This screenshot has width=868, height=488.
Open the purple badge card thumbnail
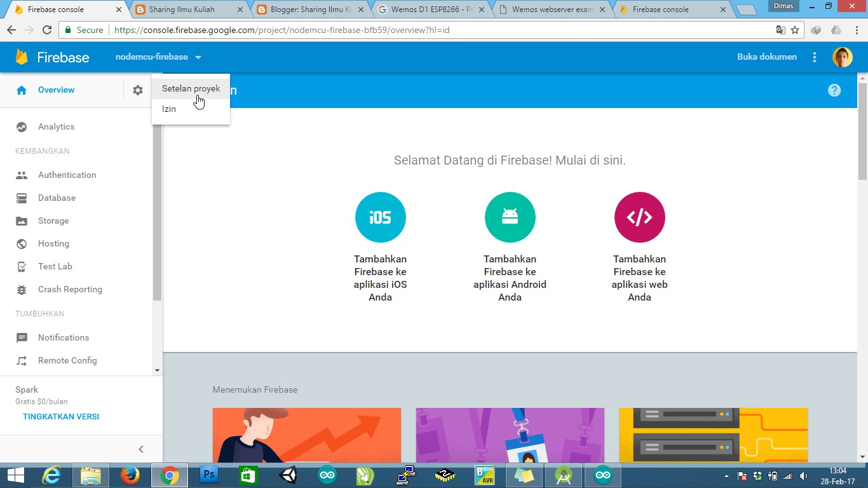(x=510, y=435)
